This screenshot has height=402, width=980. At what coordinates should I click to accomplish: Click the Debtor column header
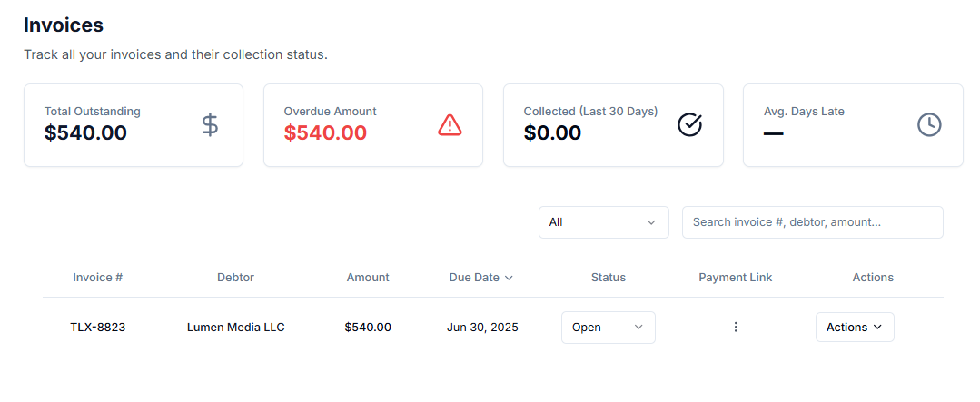pyautogui.click(x=235, y=278)
